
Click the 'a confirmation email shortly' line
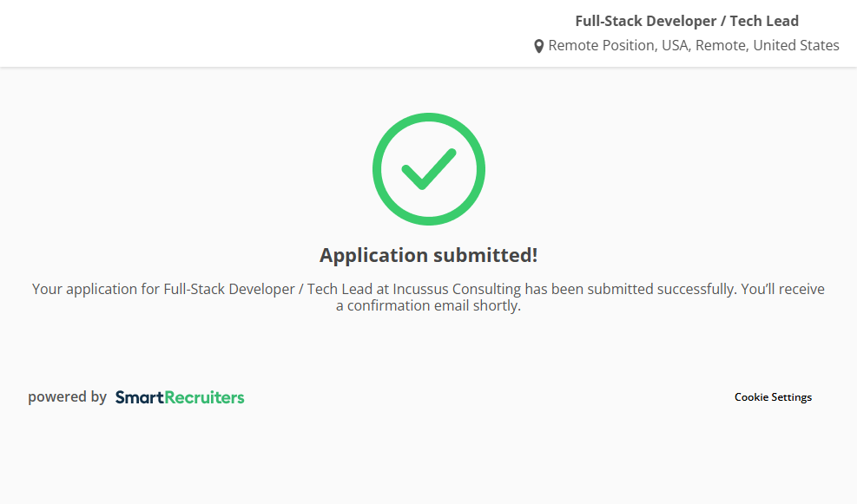point(428,305)
